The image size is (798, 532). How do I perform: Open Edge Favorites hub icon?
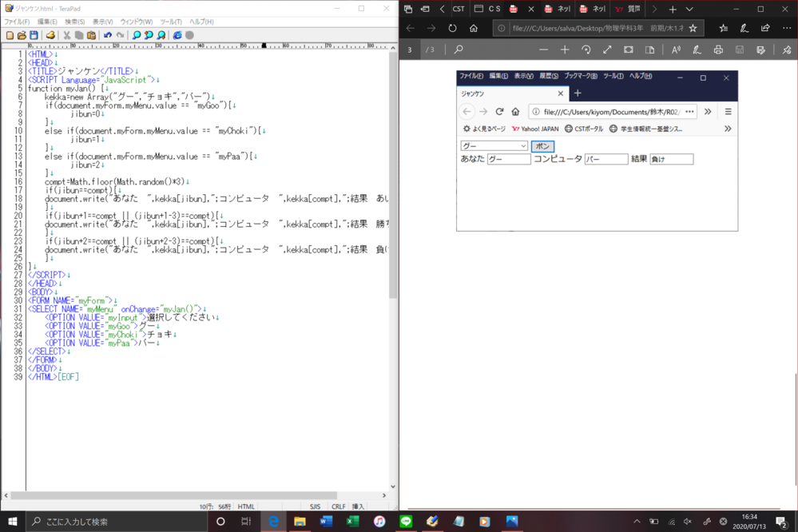723,28
